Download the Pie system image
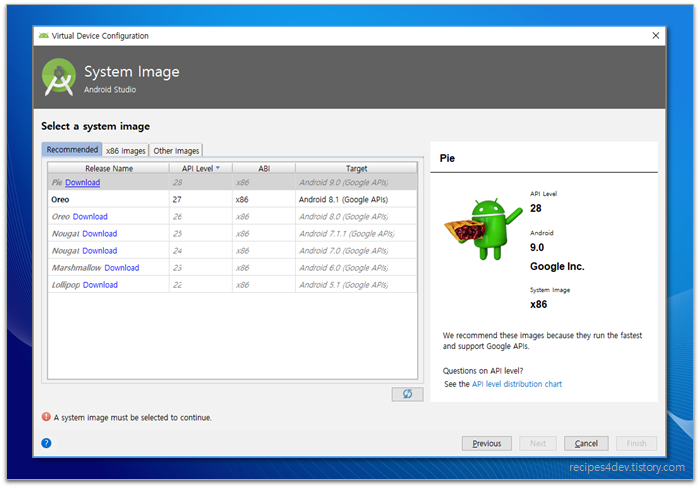Image resolution: width=700 pixels, height=489 pixels. coord(83,182)
